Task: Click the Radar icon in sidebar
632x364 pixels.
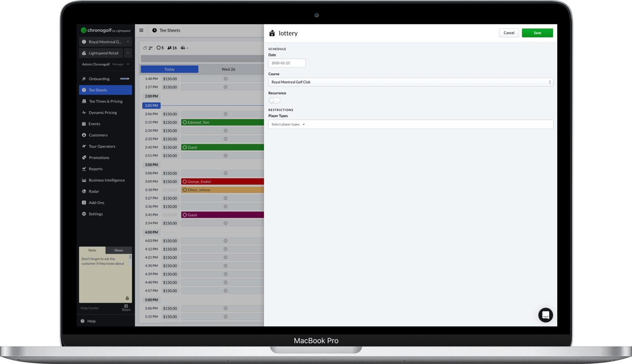Action: click(84, 191)
